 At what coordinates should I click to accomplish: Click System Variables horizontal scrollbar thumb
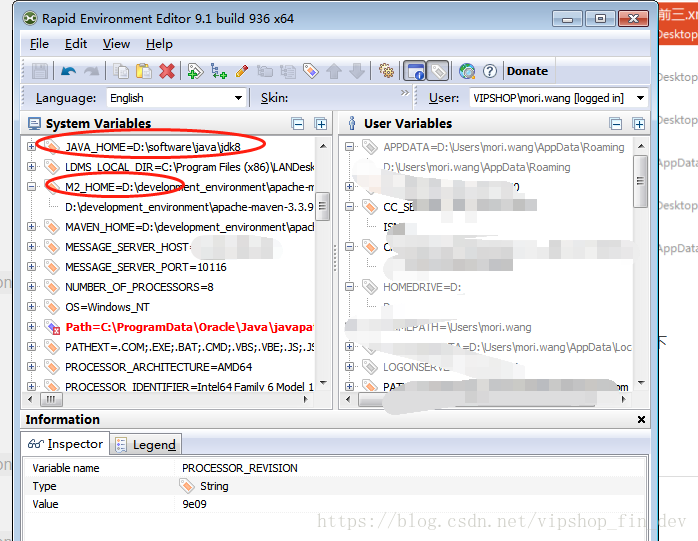pos(51,399)
